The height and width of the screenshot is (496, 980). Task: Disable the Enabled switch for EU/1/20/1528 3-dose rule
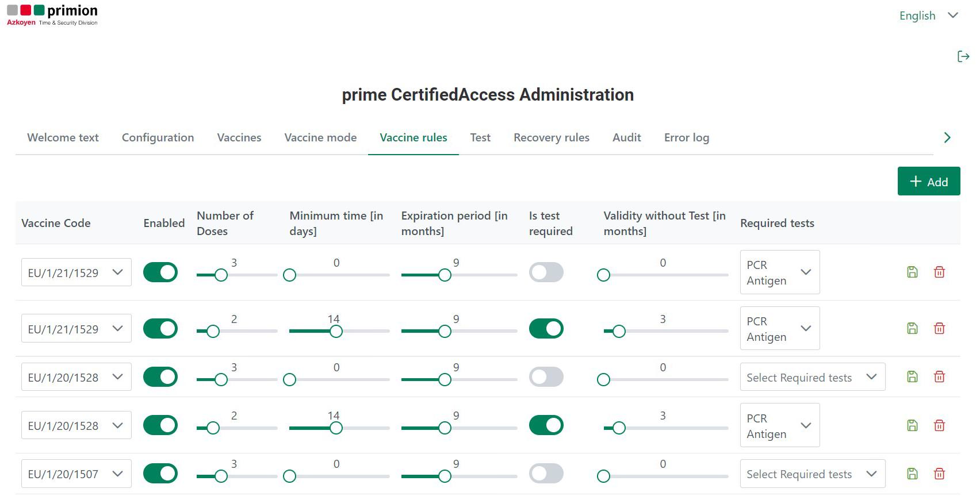pyautogui.click(x=160, y=377)
